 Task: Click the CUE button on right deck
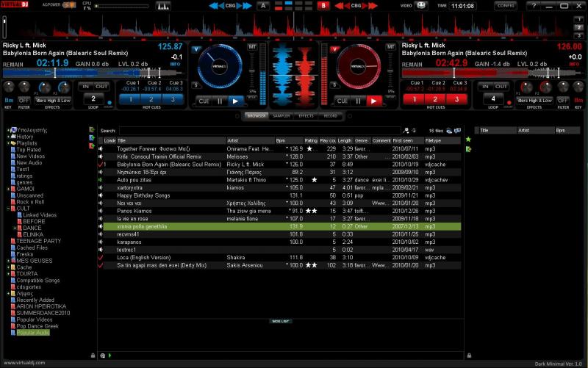(342, 101)
